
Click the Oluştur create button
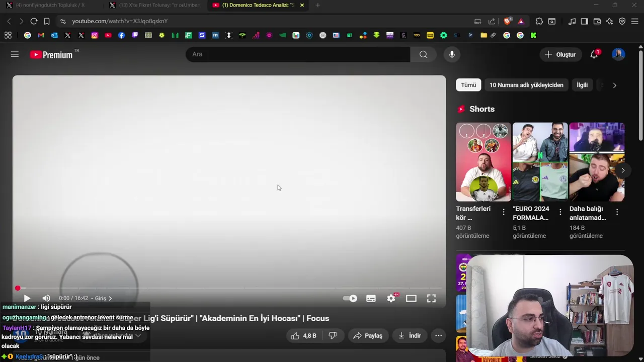(x=560, y=54)
